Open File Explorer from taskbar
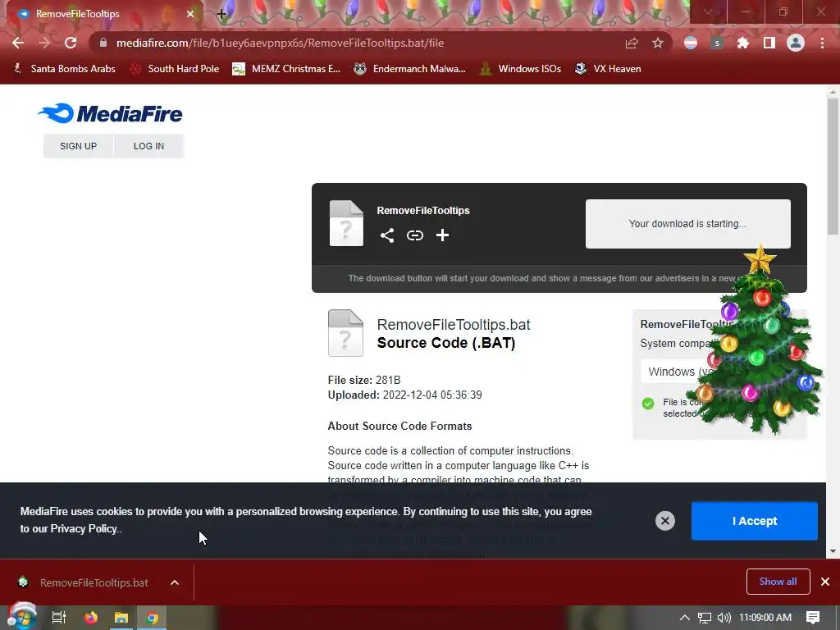Viewport: 840px width, 630px height. [x=121, y=618]
